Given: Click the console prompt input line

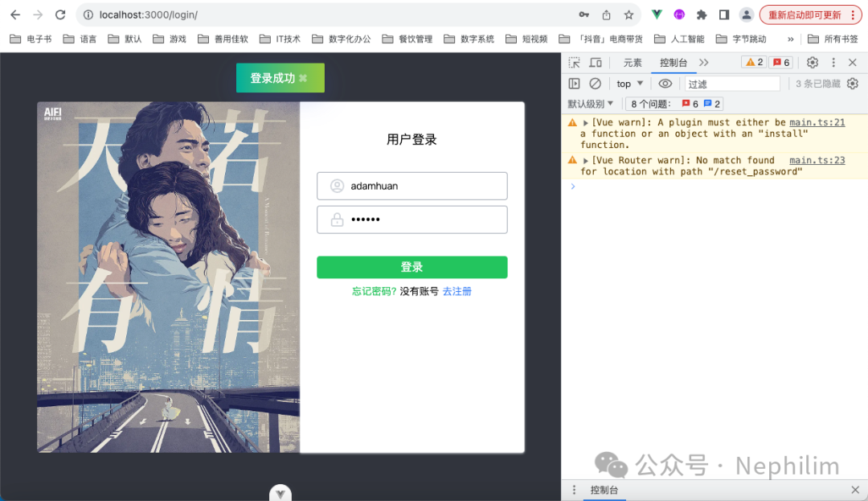Looking at the screenshot, I should click(719, 187).
